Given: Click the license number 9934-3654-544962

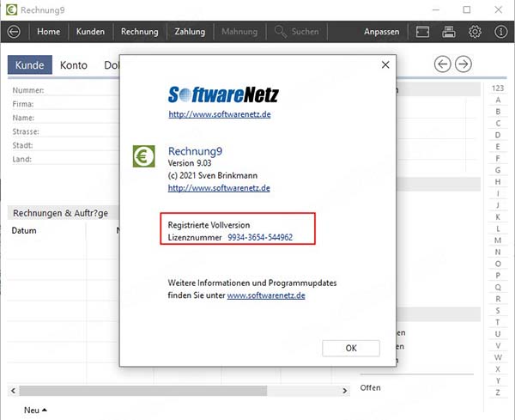Looking at the screenshot, I should (260, 237).
